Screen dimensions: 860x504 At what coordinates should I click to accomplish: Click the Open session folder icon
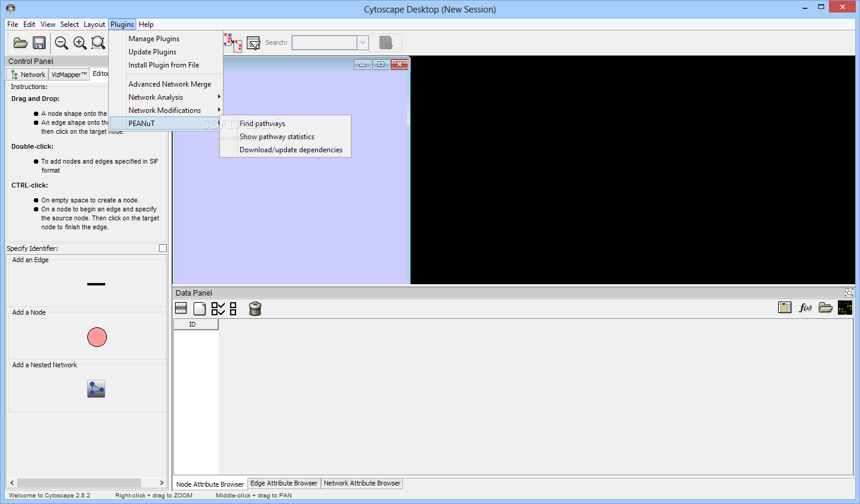tap(20, 42)
